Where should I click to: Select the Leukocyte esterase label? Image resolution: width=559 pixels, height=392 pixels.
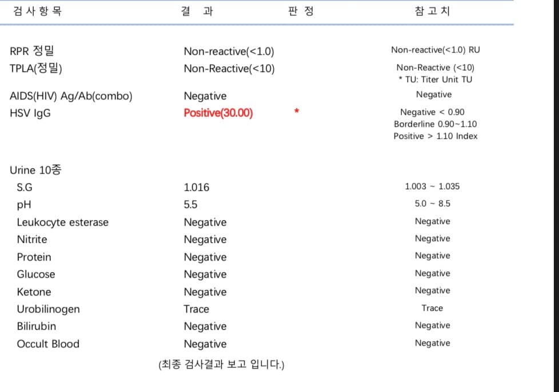(62, 222)
